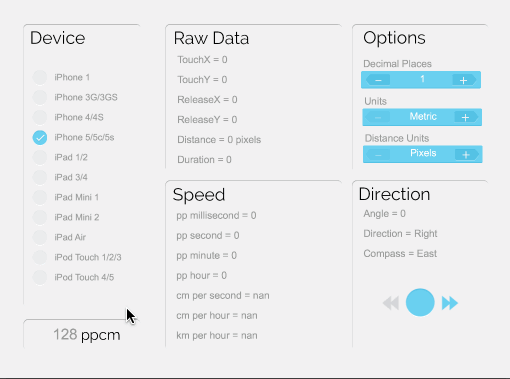Increase Decimal Places with plus button
This screenshot has height=379, width=510.
click(x=464, y=80)
